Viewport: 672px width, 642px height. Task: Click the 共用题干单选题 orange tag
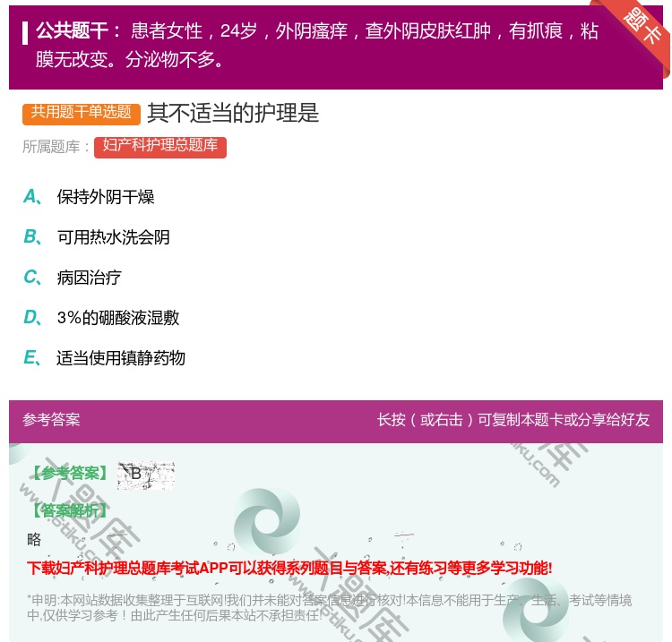coord(82,114)
